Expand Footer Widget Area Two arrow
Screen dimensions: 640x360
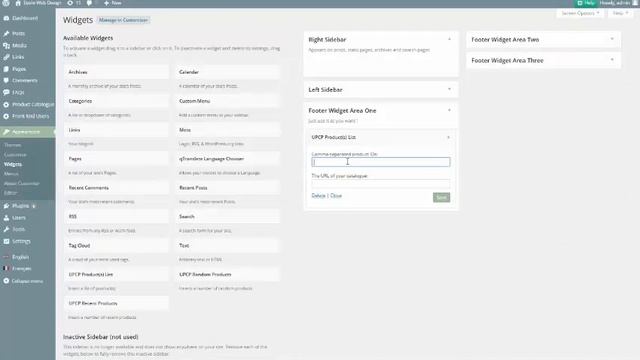pyautogui.click(x=612, y=40)
